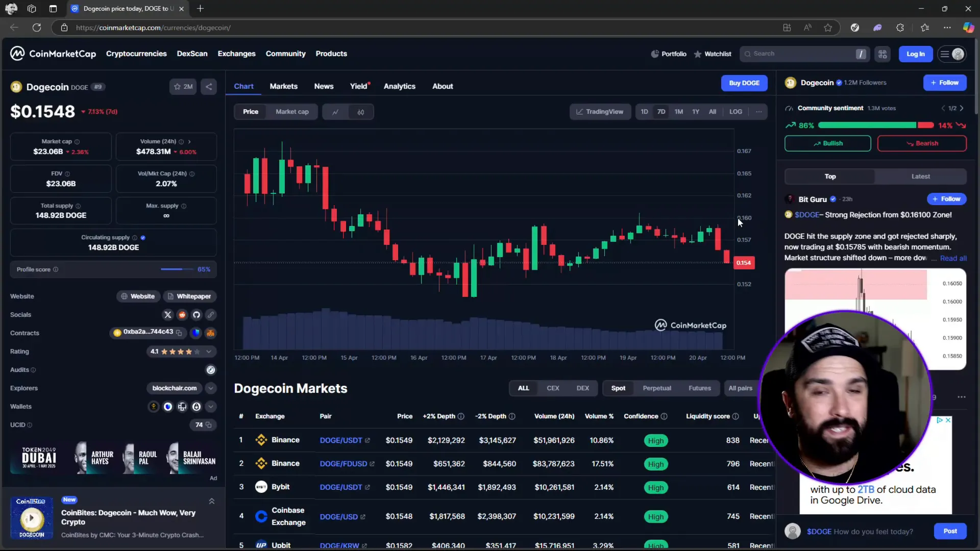
Task: Open the Copilot icon in browser toolbar
Action: (x=968, y=28)
